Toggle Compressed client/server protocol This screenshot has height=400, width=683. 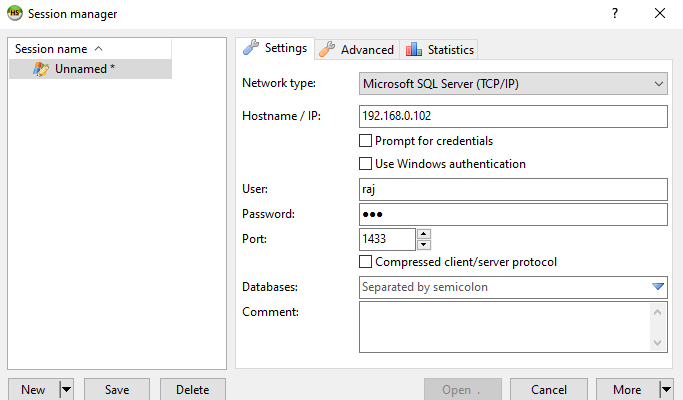tap(365, 262)
